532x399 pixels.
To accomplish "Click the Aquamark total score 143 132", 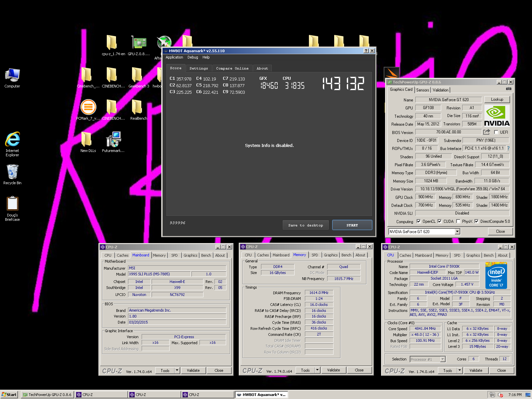I will click(x=343, y=84).
